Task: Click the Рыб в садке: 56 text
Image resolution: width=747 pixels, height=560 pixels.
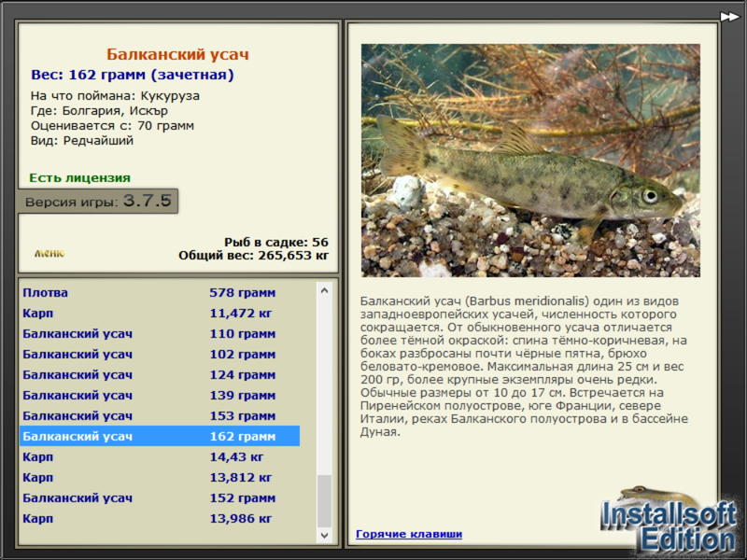Action: point(276,242)
